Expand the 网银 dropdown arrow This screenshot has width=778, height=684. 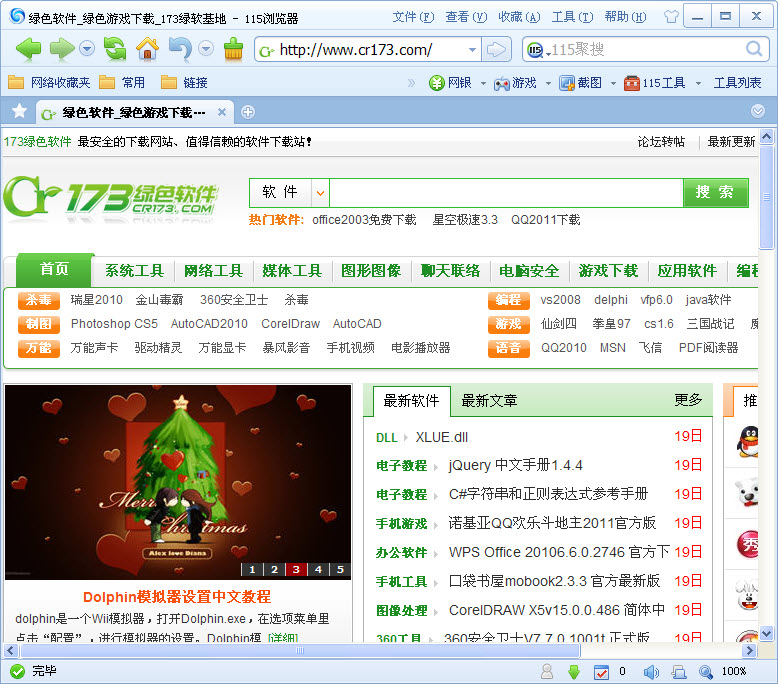point(483,83)
